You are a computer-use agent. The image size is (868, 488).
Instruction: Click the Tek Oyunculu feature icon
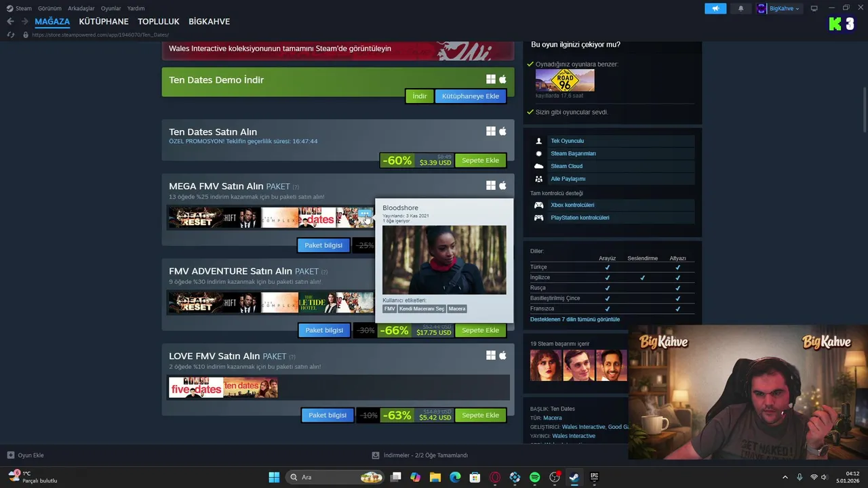pyautogui.click(x=539, y=141)
